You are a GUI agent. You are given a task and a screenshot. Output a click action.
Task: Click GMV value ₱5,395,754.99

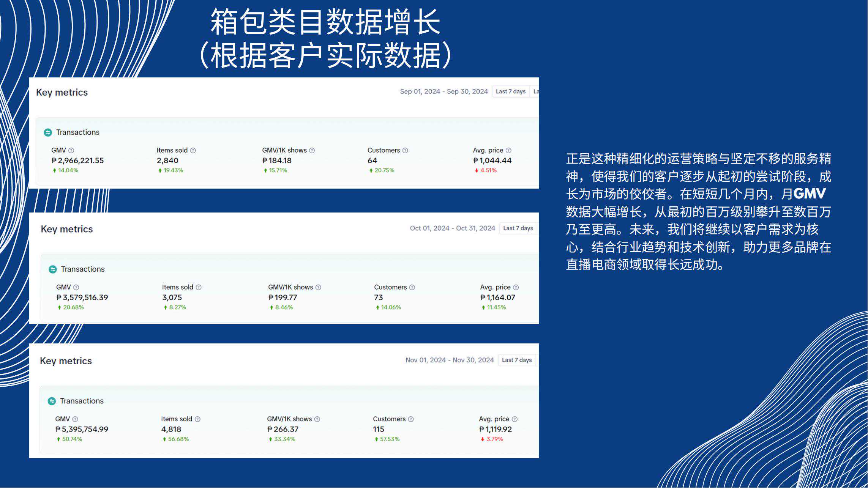click(82, 430)
